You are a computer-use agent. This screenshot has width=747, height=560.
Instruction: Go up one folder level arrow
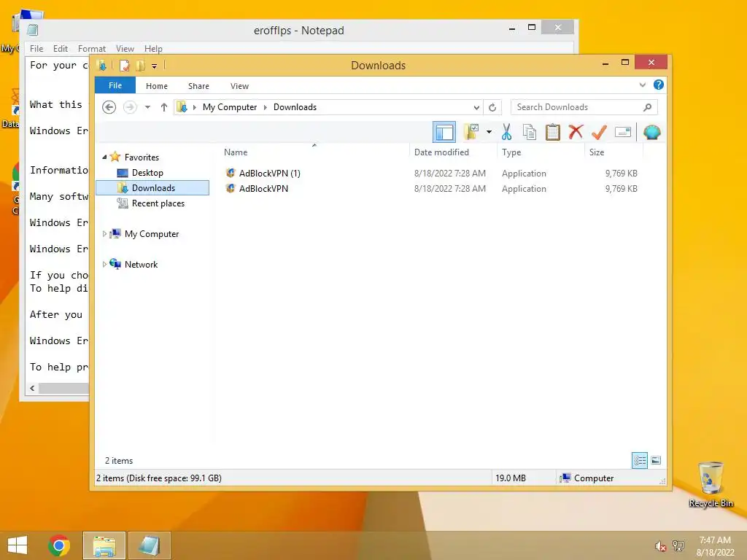(x=164, y=107)
